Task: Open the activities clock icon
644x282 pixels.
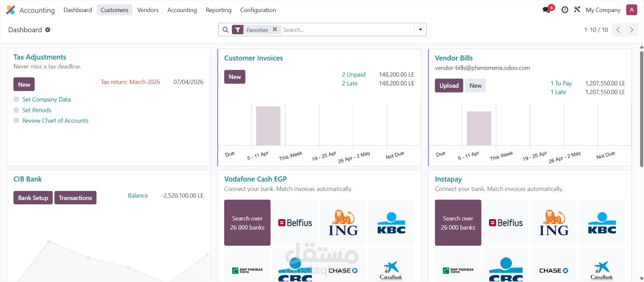Action: 565,10
